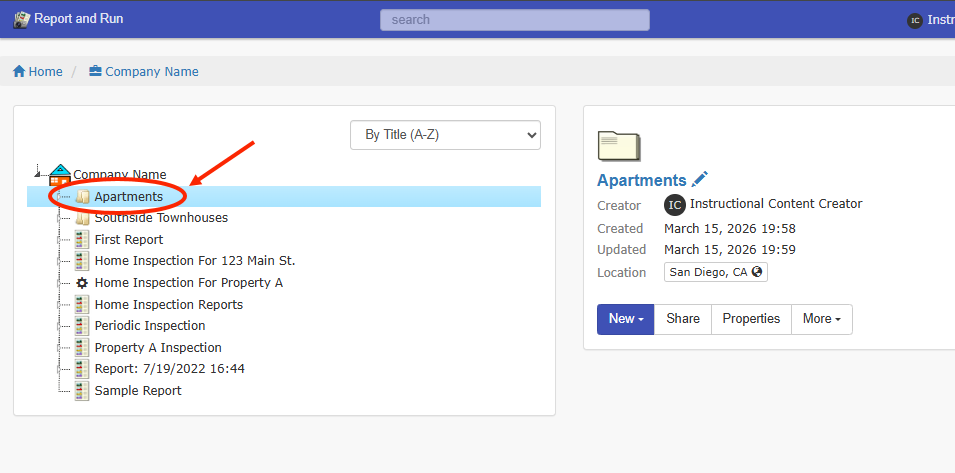
Task: Click the Home breadcrumb house icon
Action: point(19,72)
